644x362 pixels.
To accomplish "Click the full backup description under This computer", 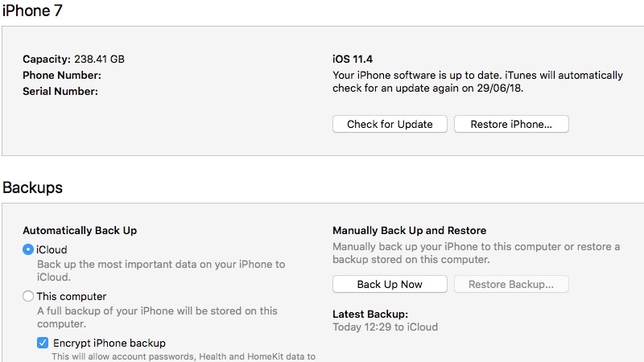I will (x=157, y=317).
